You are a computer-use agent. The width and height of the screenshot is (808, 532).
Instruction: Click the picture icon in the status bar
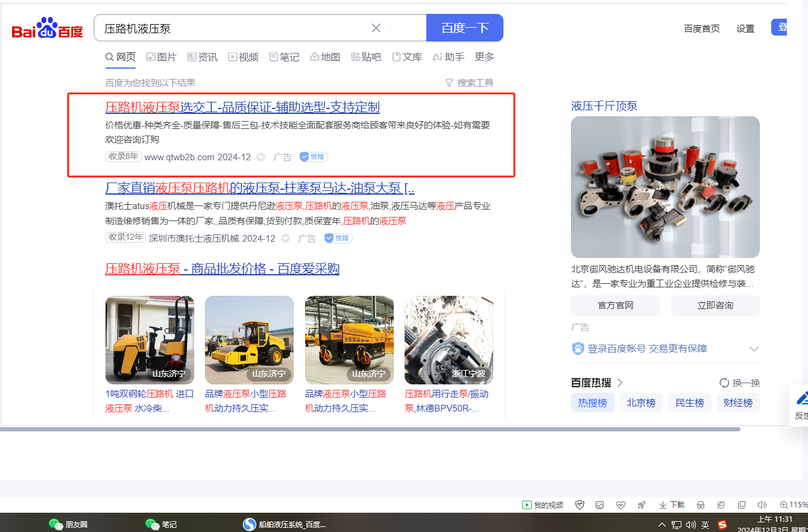click(600, 505)
